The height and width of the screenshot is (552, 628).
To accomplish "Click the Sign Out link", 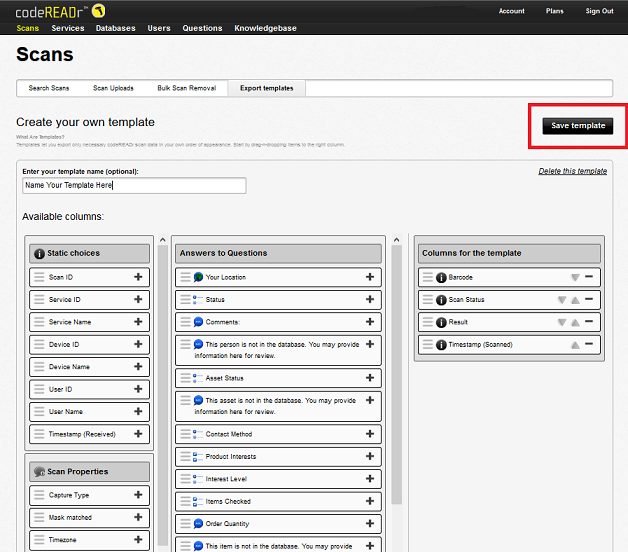I will click(x=599, y=11).
